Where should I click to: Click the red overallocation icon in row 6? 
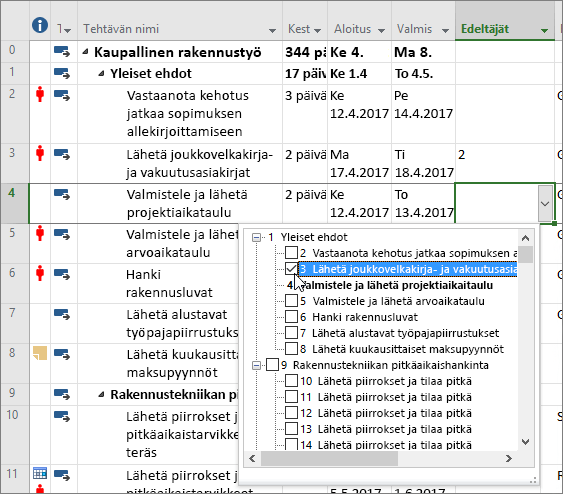pyautogui.click(x=40, y=273)
